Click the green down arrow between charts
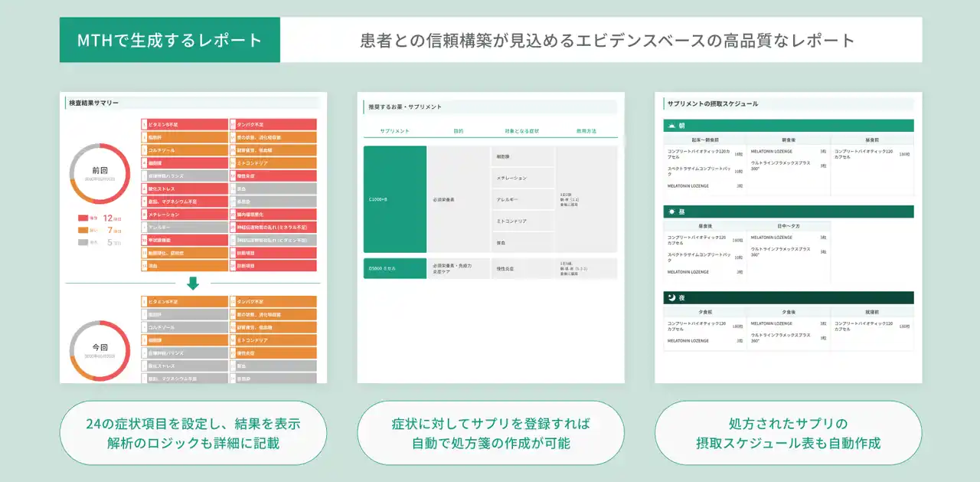 (x=193, y=283)
